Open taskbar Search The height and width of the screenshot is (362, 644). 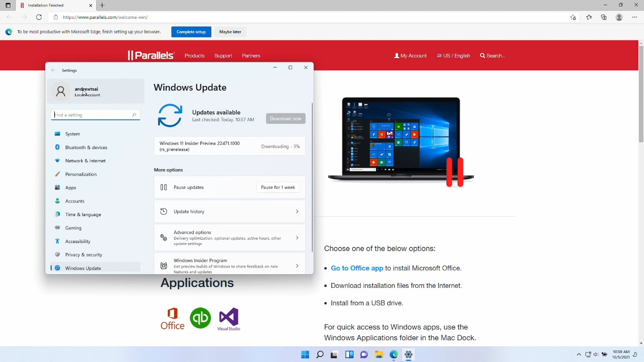coord(320,354)
